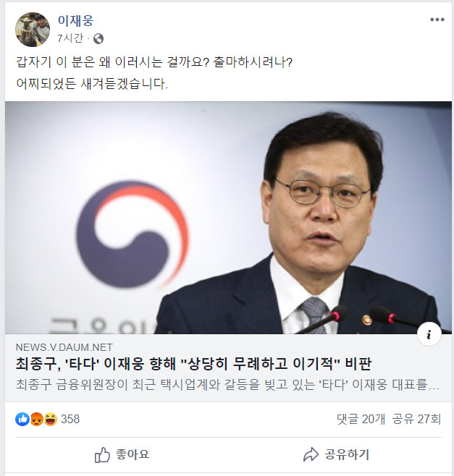
Task: Open the three-dot post options menu
Action: click(x=437, y=20)
